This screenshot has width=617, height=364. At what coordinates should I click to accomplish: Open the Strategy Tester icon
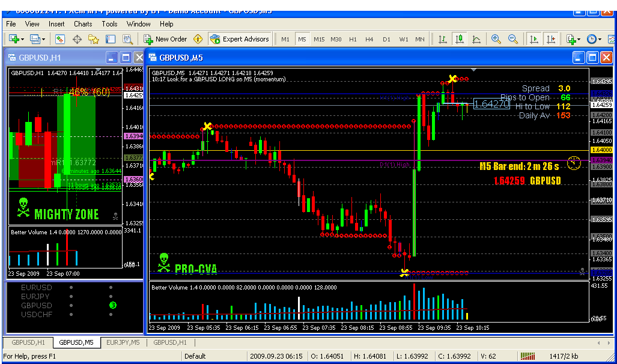click(127, 39)
